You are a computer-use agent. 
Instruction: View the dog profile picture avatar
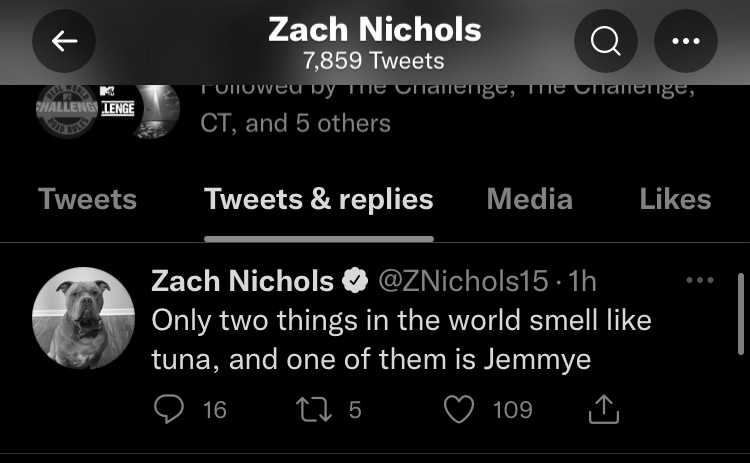(83, 318)
